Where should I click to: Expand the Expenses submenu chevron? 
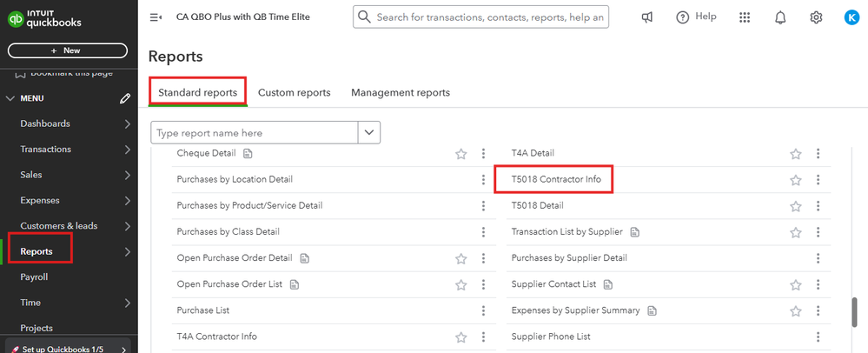coord(128,201)
